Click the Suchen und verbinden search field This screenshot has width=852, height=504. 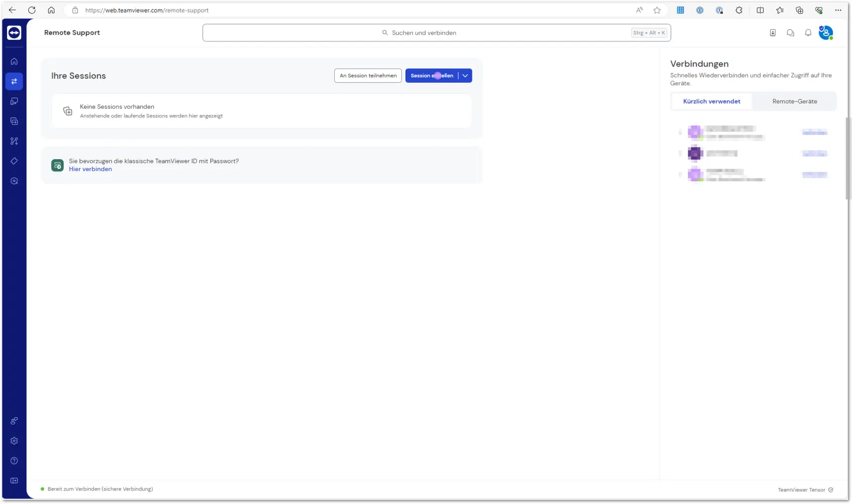[x=437, y=33]
